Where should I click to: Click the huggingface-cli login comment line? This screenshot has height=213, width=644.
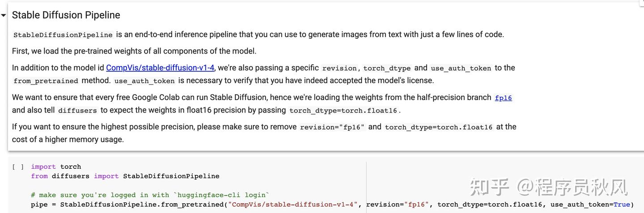[x=150, y=195]
